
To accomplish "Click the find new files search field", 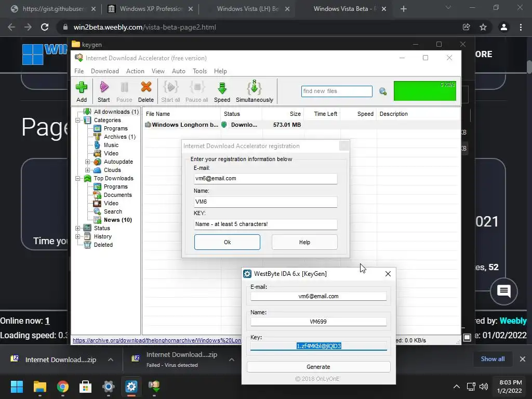I will (x=337, y=91).
